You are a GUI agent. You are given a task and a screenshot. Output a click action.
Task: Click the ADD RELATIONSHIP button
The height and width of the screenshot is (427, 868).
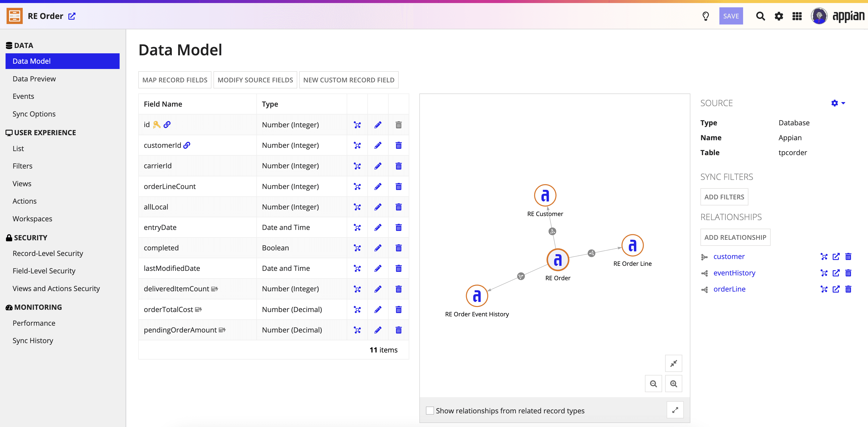point(735,238)
